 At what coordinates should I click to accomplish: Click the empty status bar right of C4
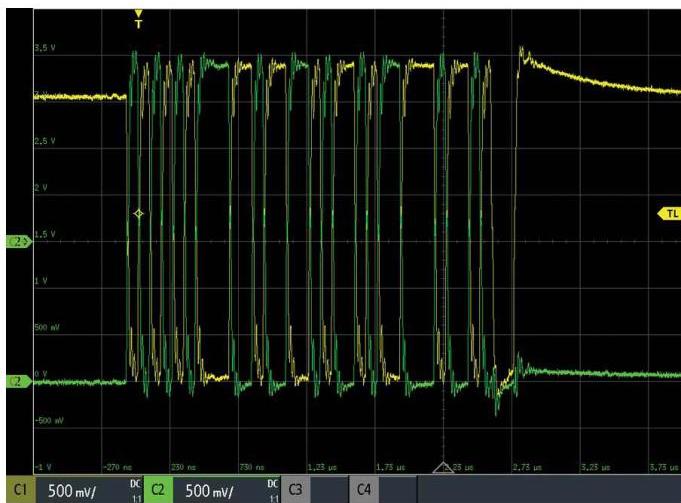(x=540, y=490)
